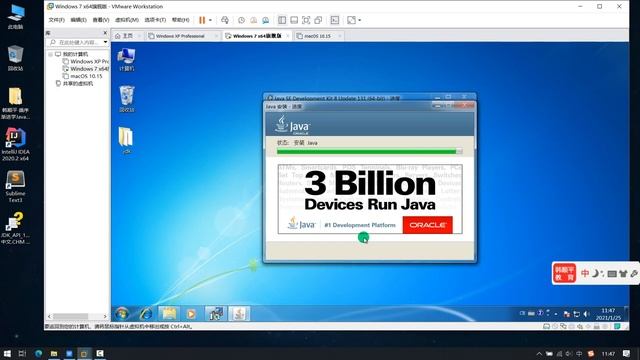This screenshot has height=360, width=640.
Task: Open the IME soft keyboard icon
Action: pyautogui.click(x=611, y=273)
